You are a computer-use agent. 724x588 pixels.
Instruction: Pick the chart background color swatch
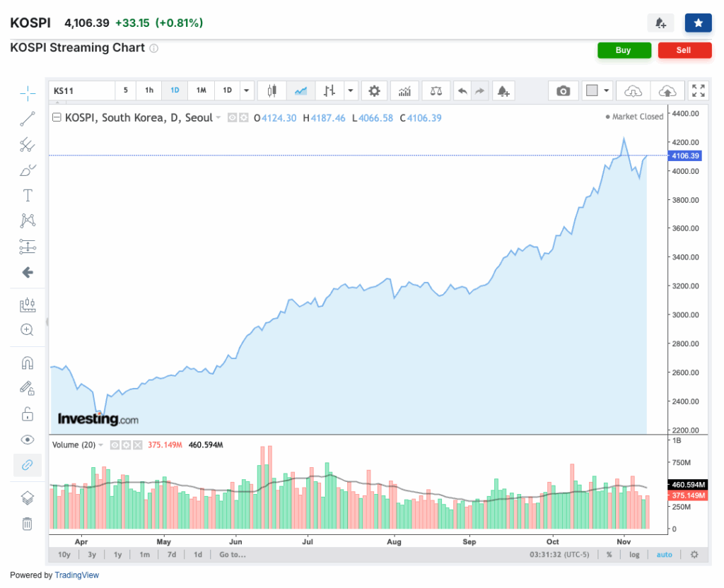pyautogui.click(x=592, y=90)
